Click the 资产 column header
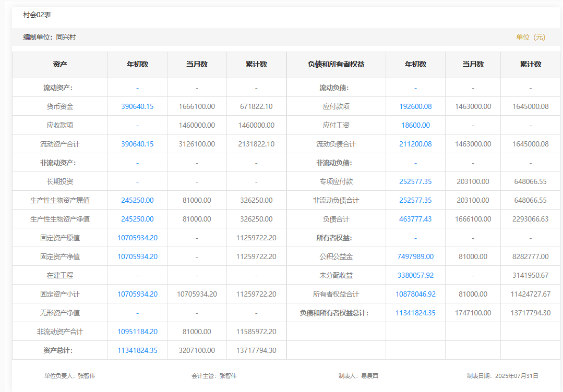Viewport: 563px width, 392px height. [60, 65]
